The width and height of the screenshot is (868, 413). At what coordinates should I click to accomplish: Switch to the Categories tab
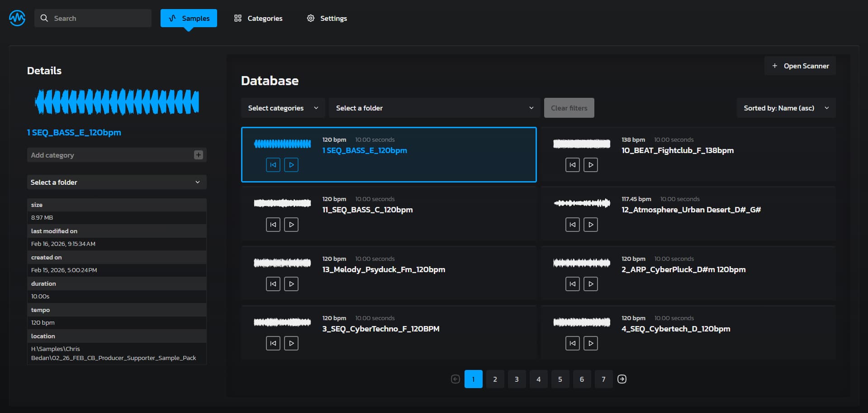[x=258, y=18]
